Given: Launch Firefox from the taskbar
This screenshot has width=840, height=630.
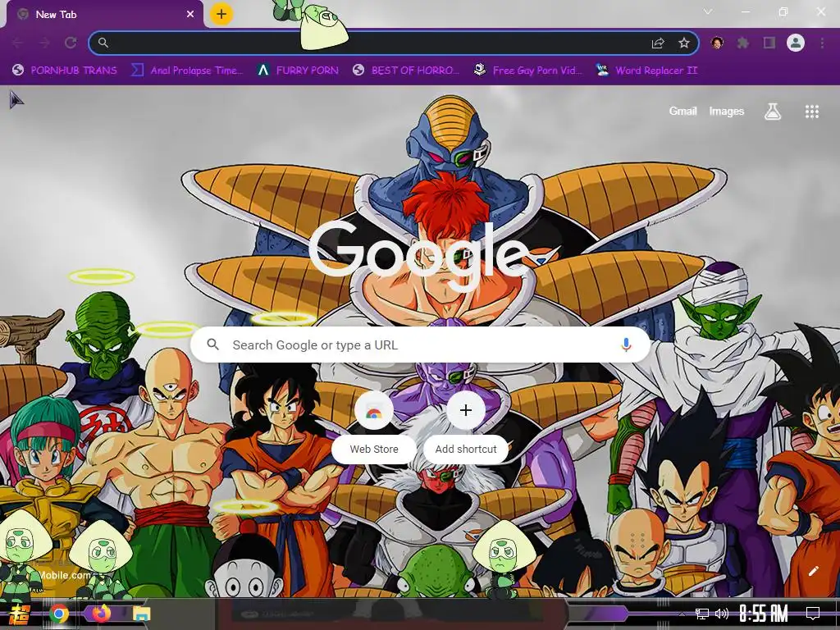Looking at the screenshot, I should tap(101, 613).
